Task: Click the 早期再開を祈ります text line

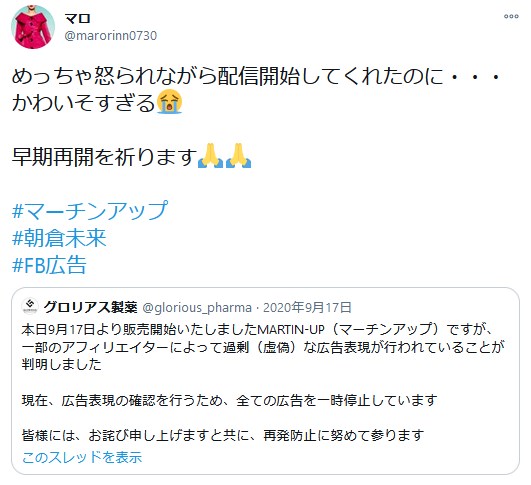Action: [105, 156]
